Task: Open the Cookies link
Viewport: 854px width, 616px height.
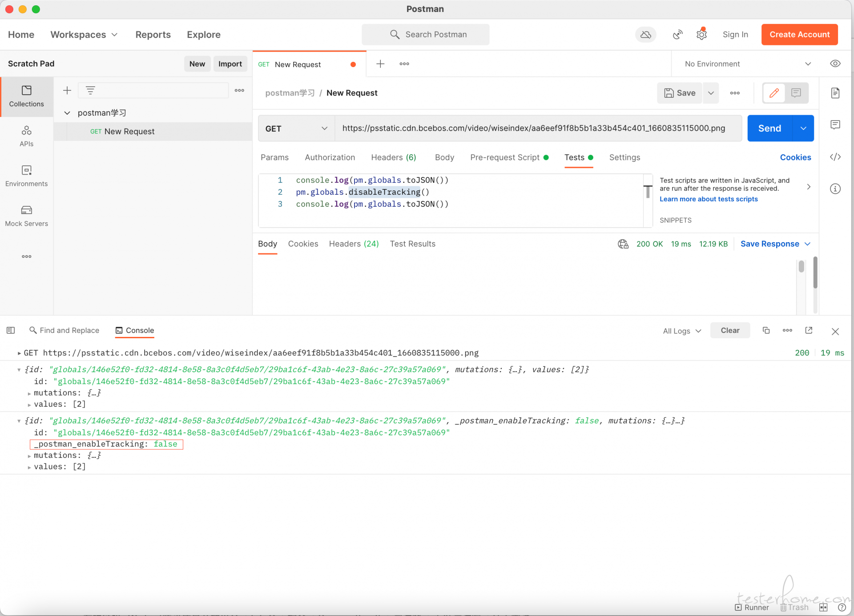Action: click(795, 157)
